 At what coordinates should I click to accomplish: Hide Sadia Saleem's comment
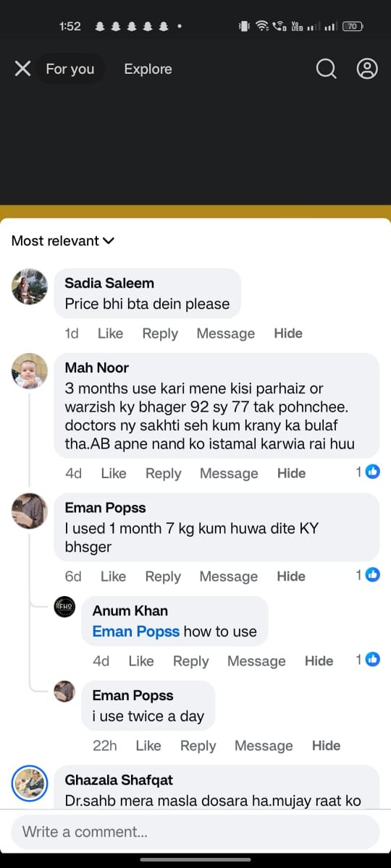(x=288, y=333)
